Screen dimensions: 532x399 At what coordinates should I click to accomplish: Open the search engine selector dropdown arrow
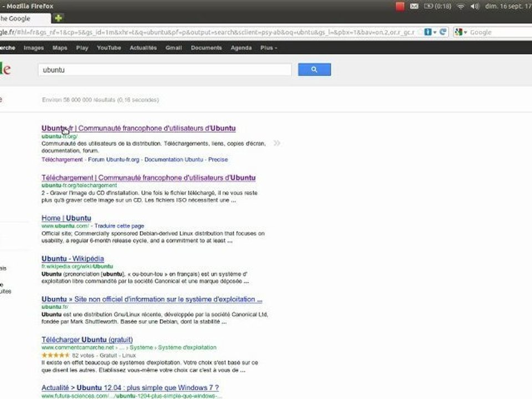click(465, 32)
